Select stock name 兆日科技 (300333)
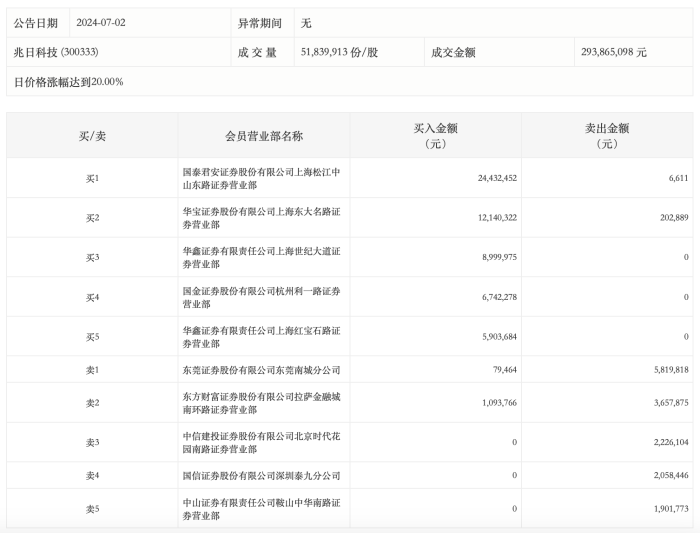Image resolution: width=700 pixels, height=533 pixels. [56, 52]
